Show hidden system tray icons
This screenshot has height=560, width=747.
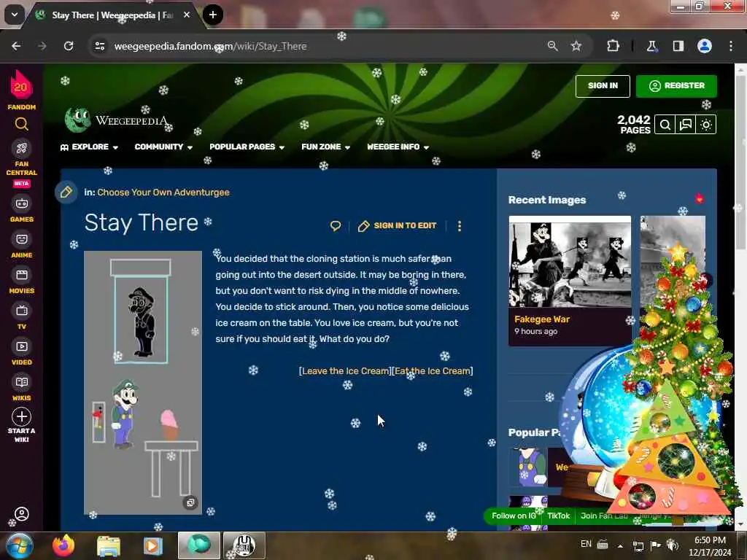pos(620,545)
